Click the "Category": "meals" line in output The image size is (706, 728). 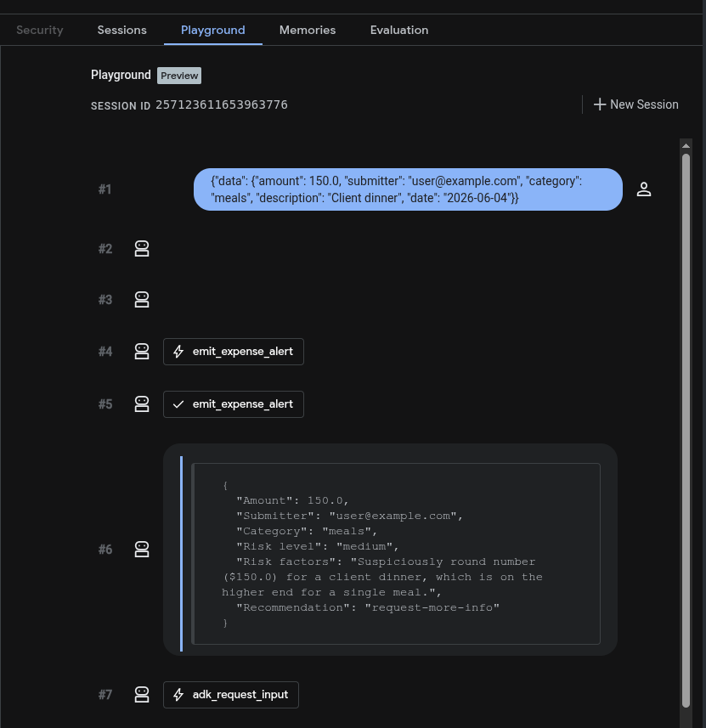click(307, 531)
